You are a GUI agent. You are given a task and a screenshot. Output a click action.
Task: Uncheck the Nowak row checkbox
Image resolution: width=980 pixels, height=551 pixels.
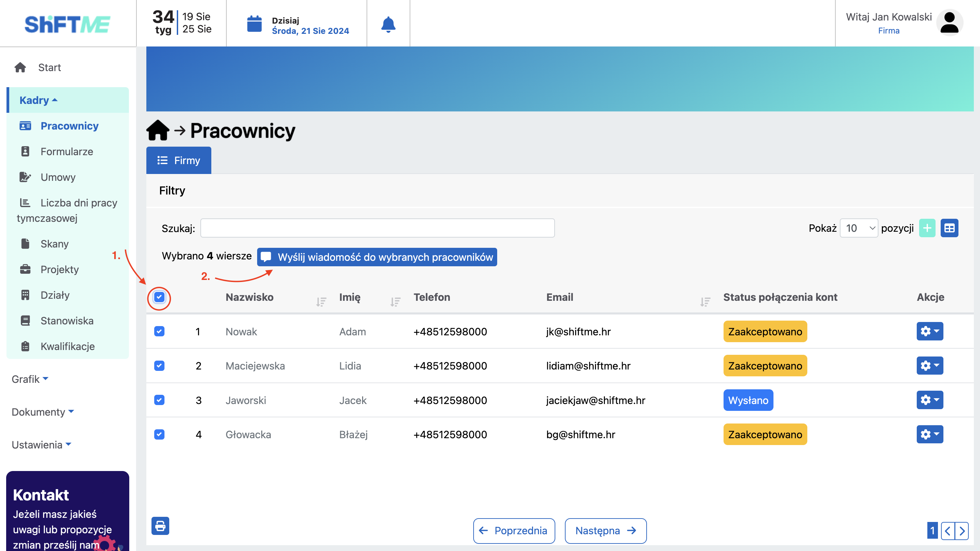point(159,331)
